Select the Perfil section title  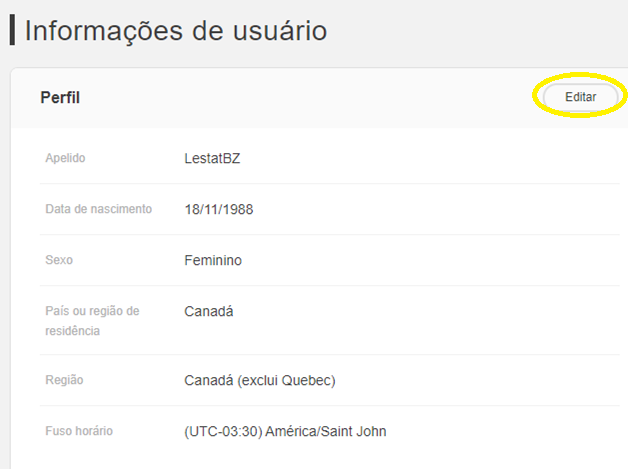pyautogui.click(x=60, y=97)
